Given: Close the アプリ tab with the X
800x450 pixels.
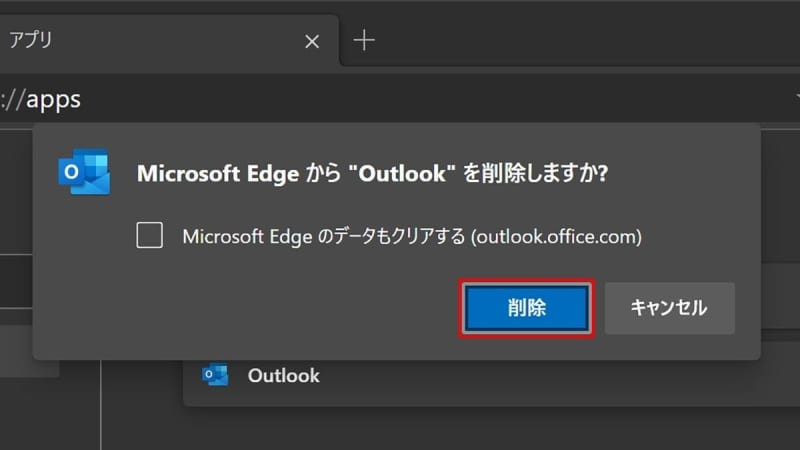Looking at the screenshot, I should 312,41.
